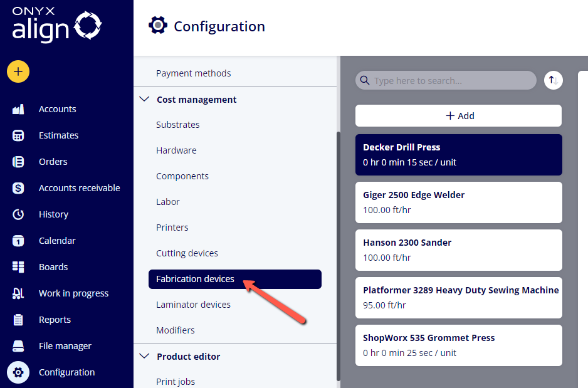
Task: Open Platformer 3289 Heavy Duty Sewing Machine
Action: (x=459, y=298)
